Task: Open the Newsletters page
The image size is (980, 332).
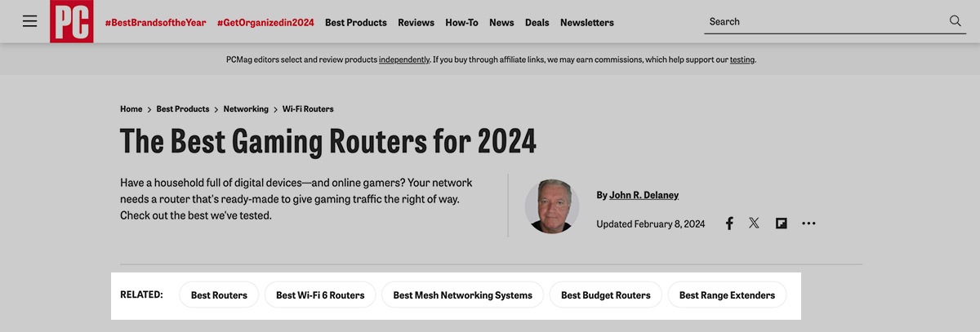Action: point(587,23)
